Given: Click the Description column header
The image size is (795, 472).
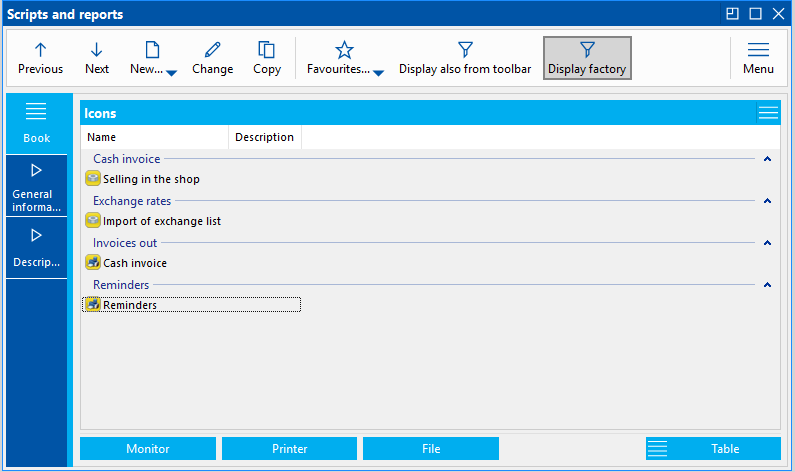Looking at the screenshot, I should click(265, 137).
